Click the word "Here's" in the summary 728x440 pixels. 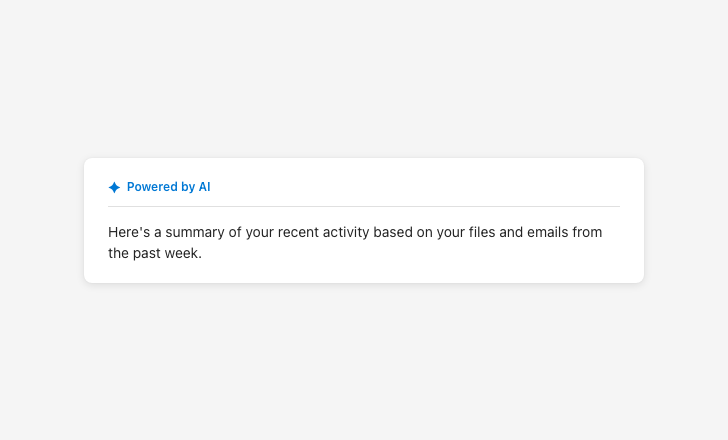128,233
